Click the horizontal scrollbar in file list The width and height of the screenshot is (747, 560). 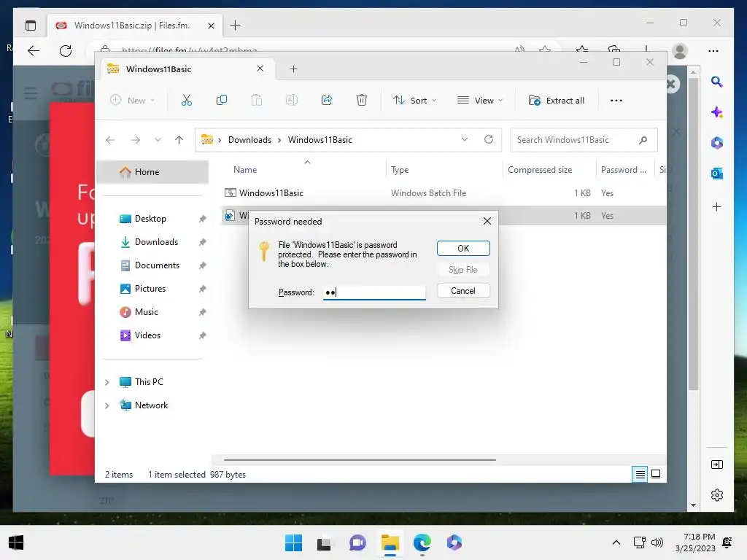360,460
